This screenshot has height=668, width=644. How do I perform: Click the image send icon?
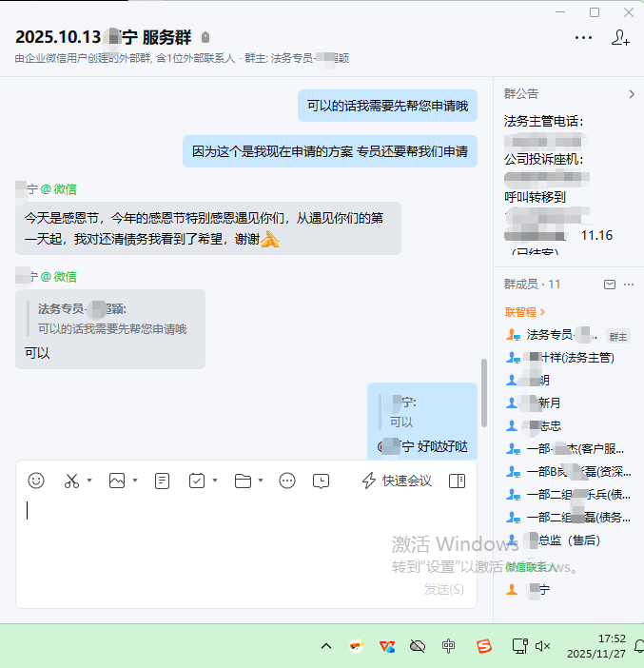coord(117,481)
